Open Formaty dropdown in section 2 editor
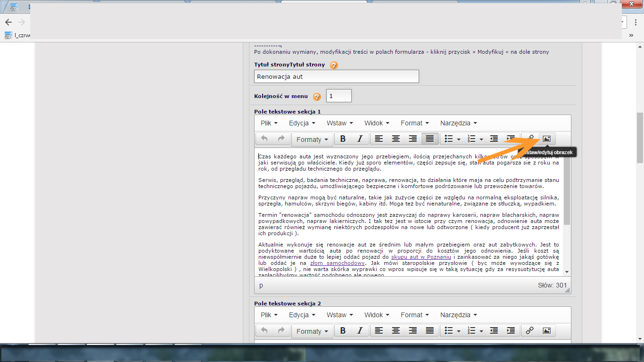Viewport: 644px width, 362px height. click(312, 331)
